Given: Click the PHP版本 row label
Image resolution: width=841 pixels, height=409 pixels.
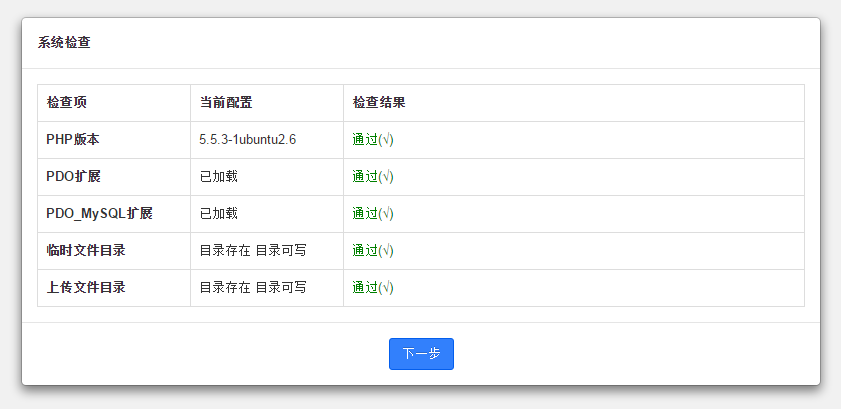Looking at the screenshot, I should (73, 140).
